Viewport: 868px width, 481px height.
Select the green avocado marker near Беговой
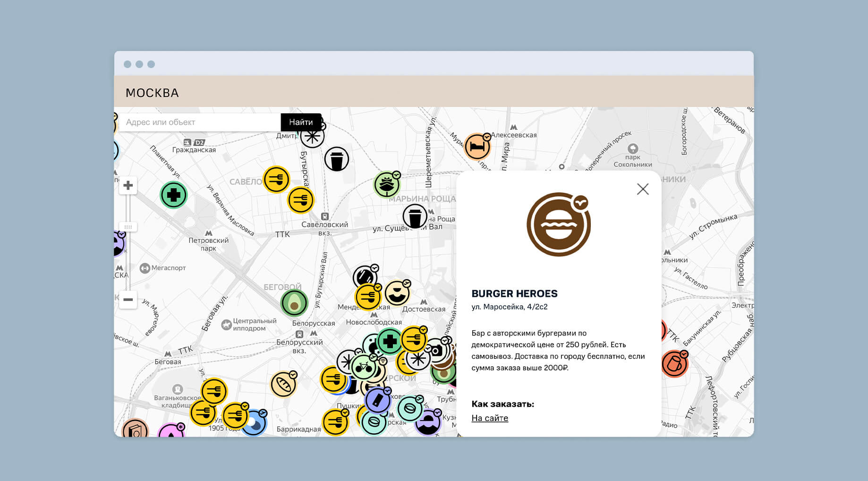(294, 302)
